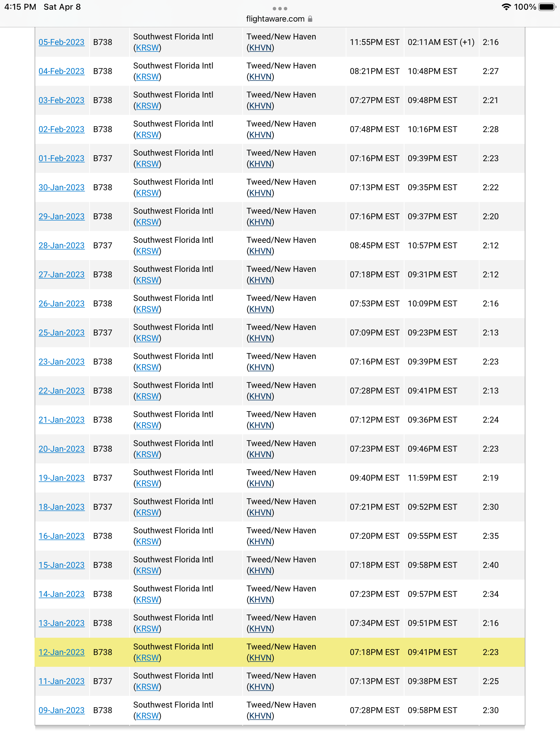
Task: Open the 05-Feb-2023 flight link
Action: tap(62, 42)
